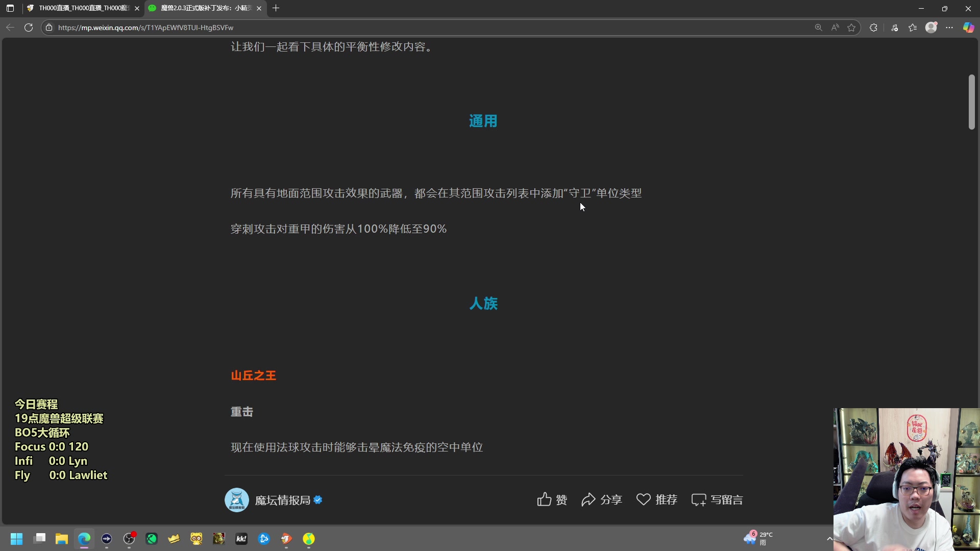
Task: Click the 重击 ability heading
Action: coord(242,412)
